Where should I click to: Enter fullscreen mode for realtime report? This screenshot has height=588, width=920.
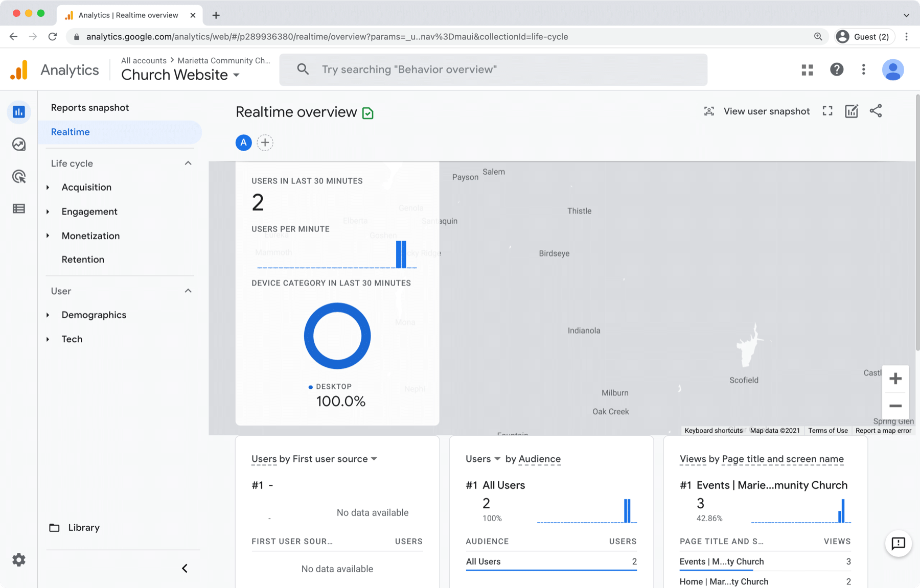[x=827, y=111]
